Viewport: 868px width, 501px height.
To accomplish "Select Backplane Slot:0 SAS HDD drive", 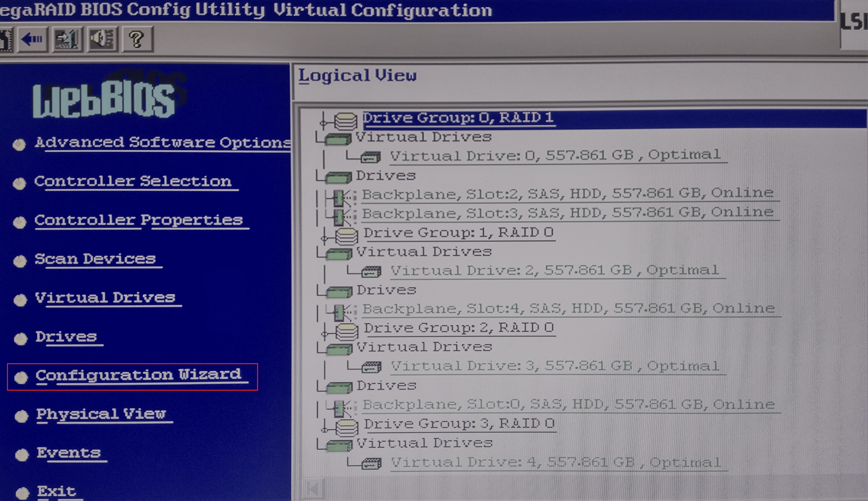I will point(571,405).
